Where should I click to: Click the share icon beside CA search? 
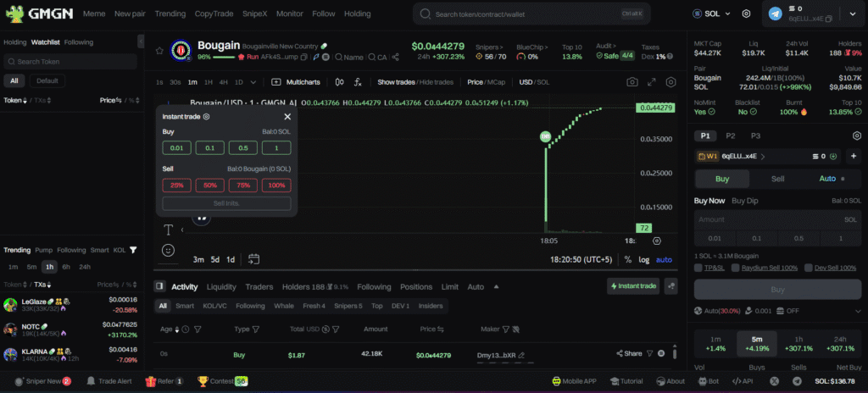tap(395, 57)
